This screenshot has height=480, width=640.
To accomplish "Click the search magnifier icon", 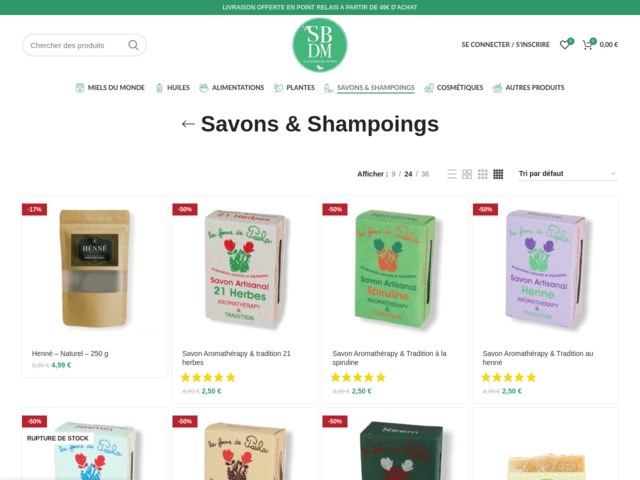I will [x=133, y=45].
